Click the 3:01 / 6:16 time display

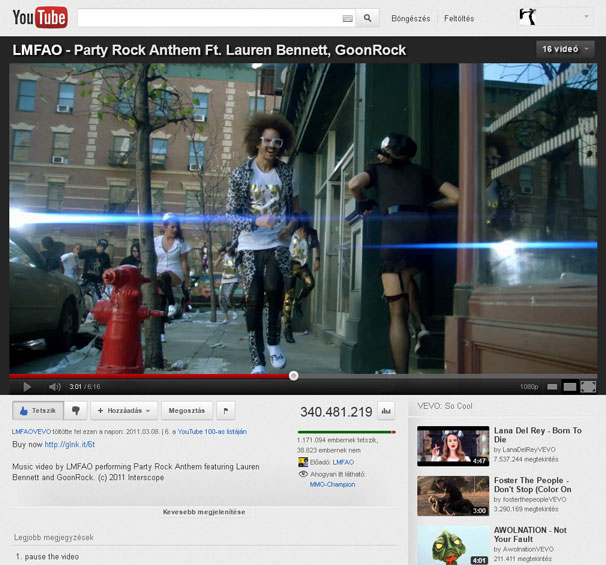click(x=85, y=386)
